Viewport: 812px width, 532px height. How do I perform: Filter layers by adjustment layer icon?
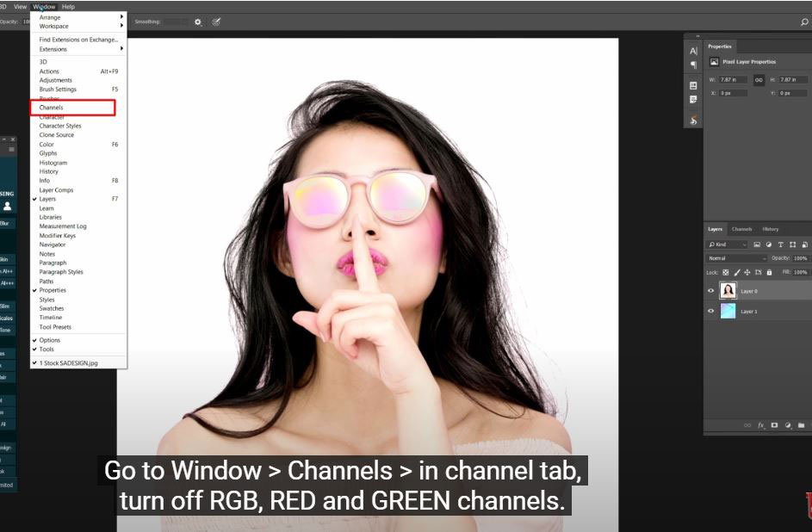click(768, 244)
